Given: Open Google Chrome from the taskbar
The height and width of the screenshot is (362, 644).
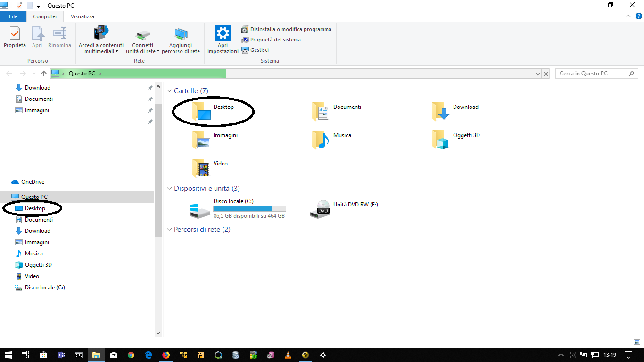Looking at the screenshot, I should pyautogui.click(x=131, y=355).
